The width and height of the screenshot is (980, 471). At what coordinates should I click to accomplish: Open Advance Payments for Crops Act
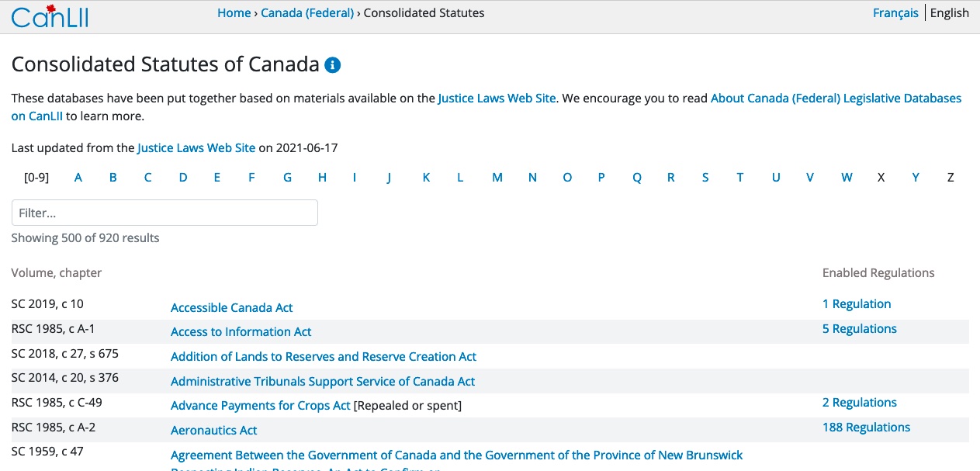coord(261,406)
